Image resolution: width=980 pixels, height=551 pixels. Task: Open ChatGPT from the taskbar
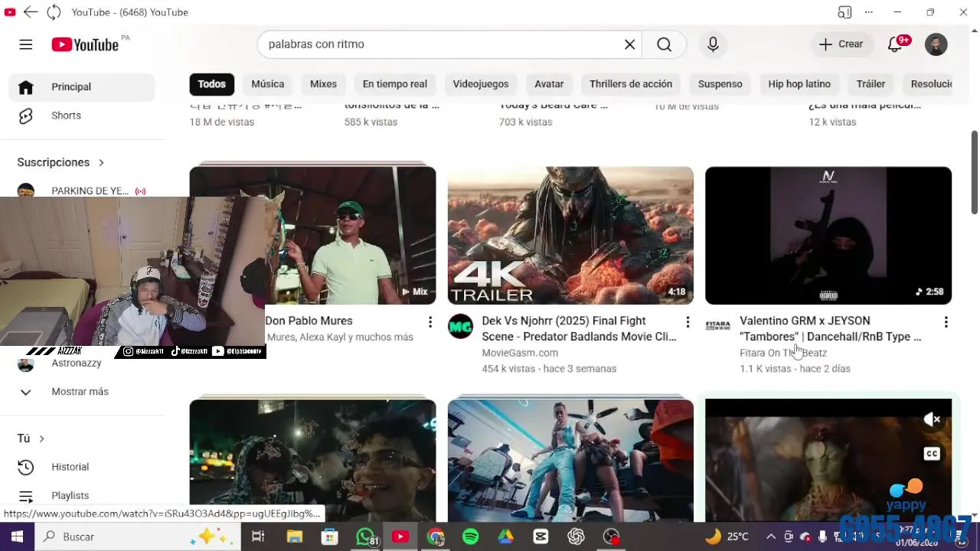(x=576, y=537)
